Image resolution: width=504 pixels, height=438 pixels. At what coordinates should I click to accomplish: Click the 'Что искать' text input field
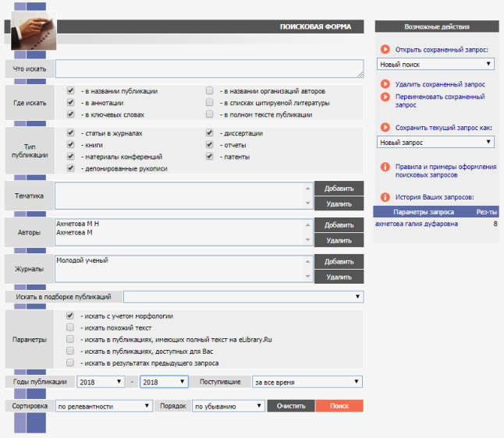pyautogui.click(x=209, y=69)
